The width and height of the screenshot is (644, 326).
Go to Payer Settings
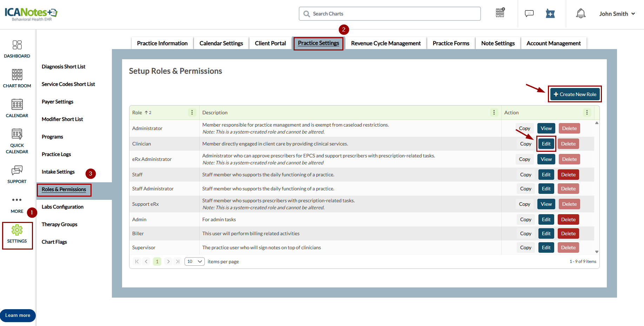pos(58,102)
